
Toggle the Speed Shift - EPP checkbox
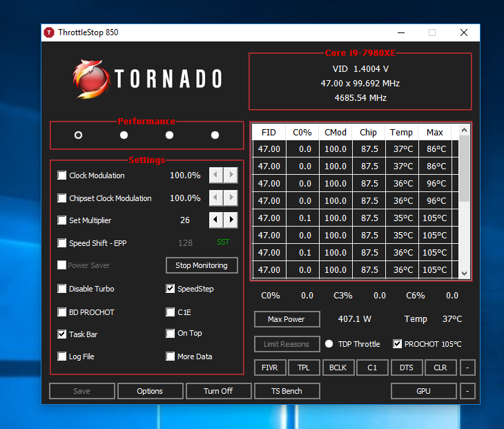(x=61, y=242)
